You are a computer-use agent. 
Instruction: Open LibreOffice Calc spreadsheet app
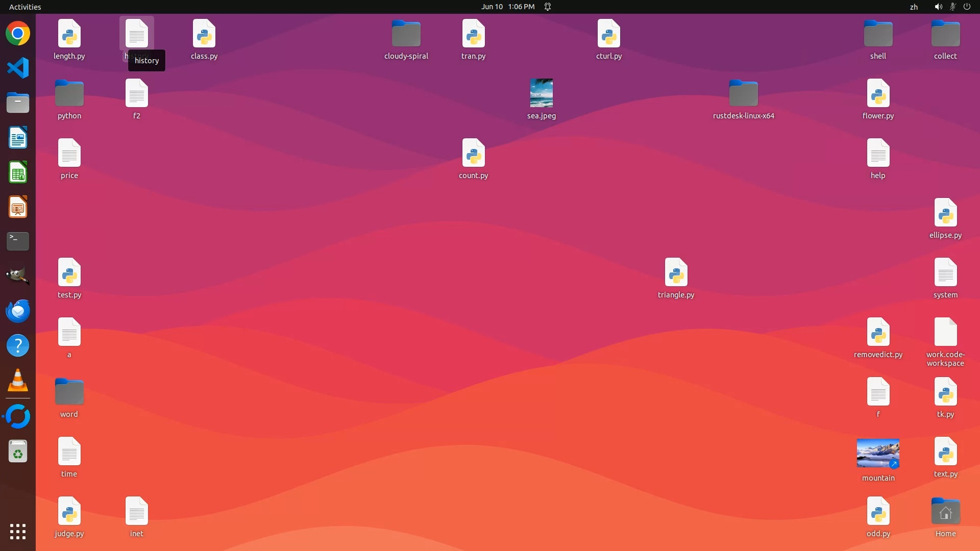(x=18, y=172)
